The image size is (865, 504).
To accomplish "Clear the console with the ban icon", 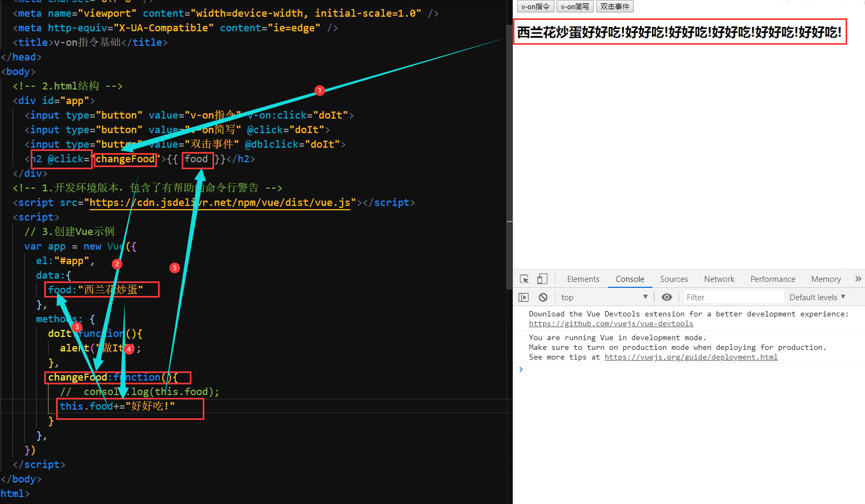I will pyautogui.click(x=543, y=297).
